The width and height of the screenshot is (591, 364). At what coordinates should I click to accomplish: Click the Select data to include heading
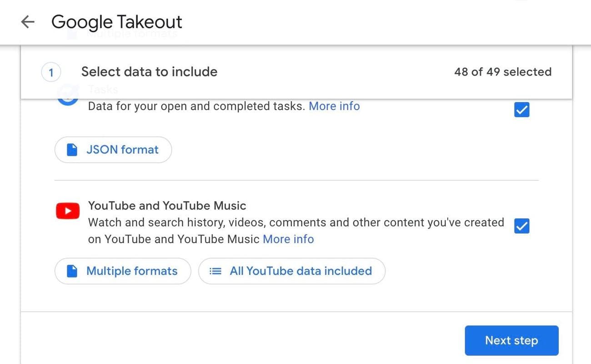149,71
